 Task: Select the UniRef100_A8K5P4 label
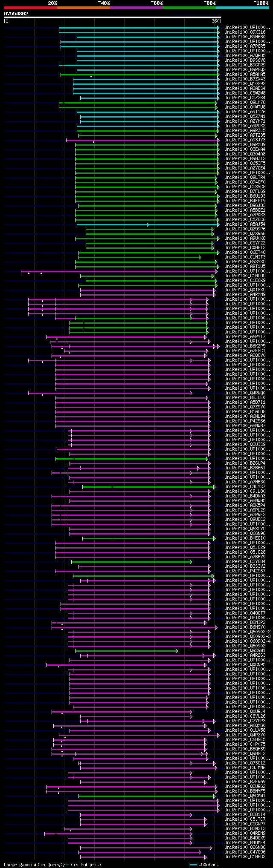[245, 505]
